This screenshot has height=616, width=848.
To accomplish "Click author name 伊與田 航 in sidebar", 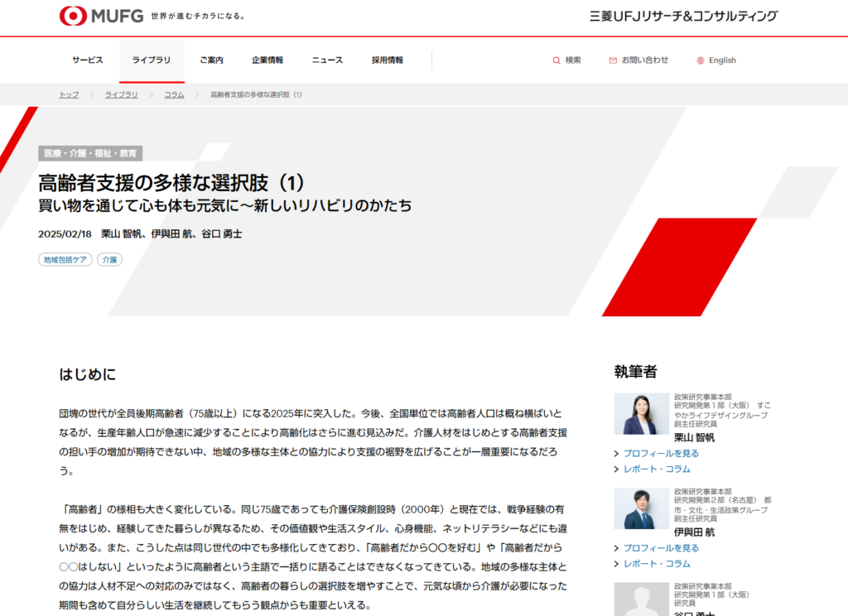I will [695, 532].
